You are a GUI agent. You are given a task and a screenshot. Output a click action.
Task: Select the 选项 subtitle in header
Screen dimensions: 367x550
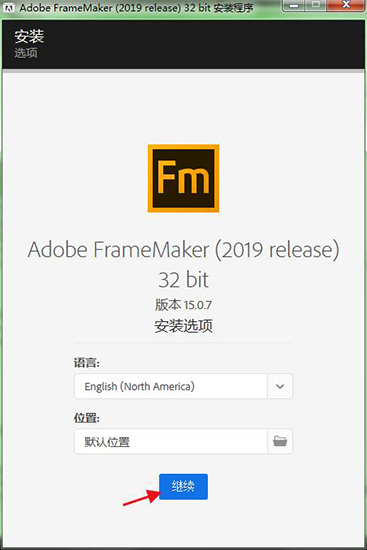coord(26,53)
